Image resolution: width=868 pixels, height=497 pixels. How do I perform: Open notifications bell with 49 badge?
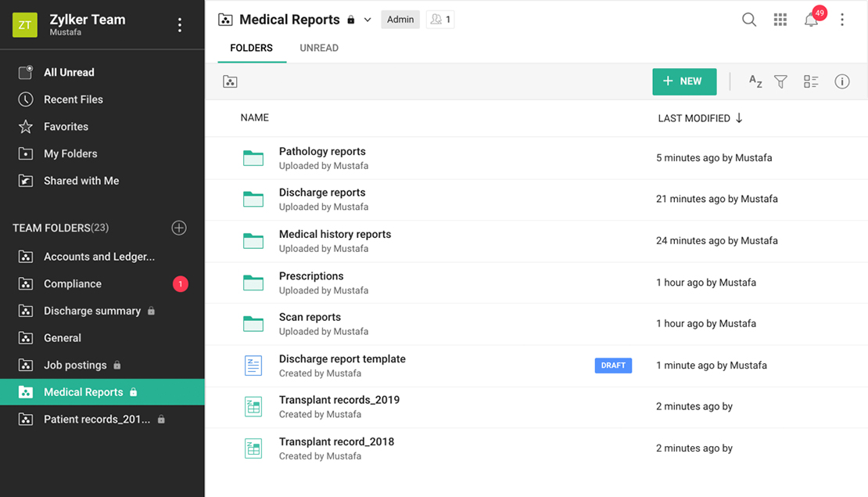point(811,20)
